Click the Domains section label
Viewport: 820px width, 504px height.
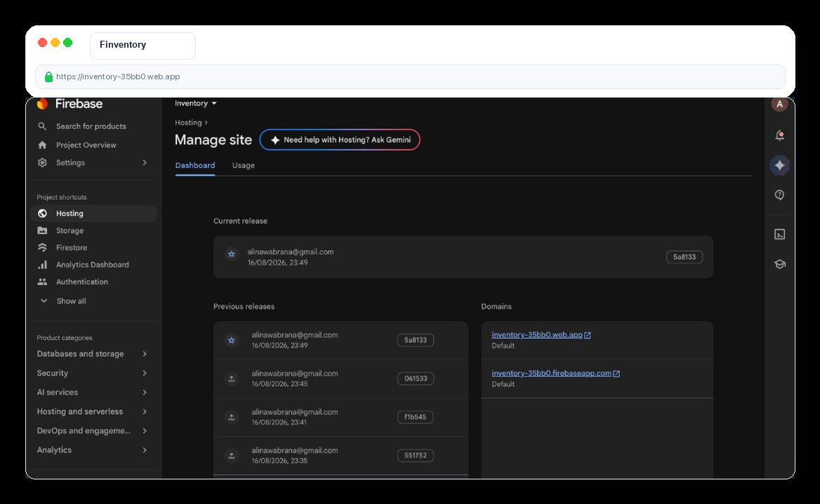[496, 306]
